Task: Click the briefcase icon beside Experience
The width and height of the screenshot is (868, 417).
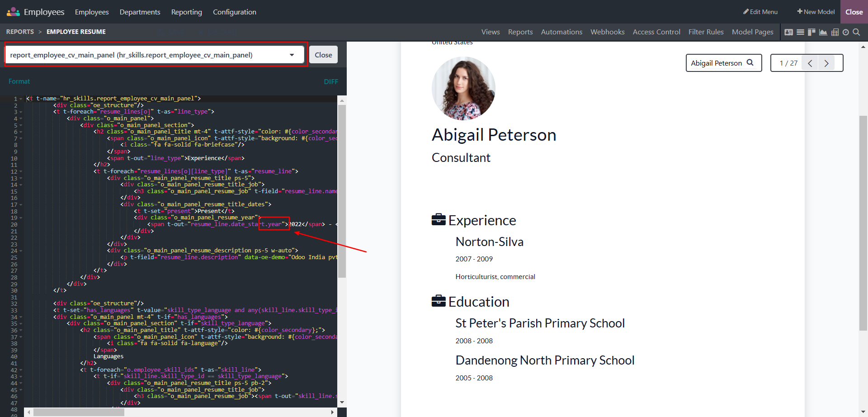Action: pyautogui.click(x=439, y=220)
